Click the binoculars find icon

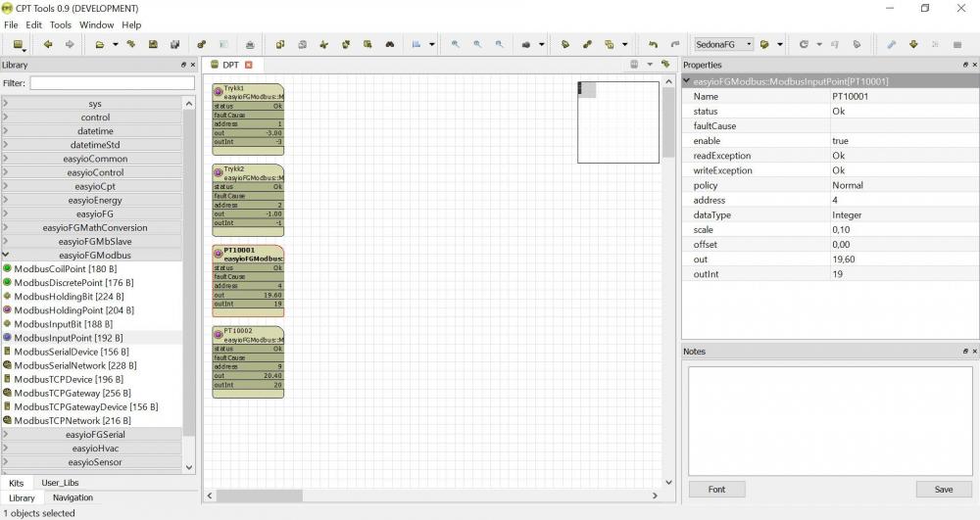[x=389, y=44]
